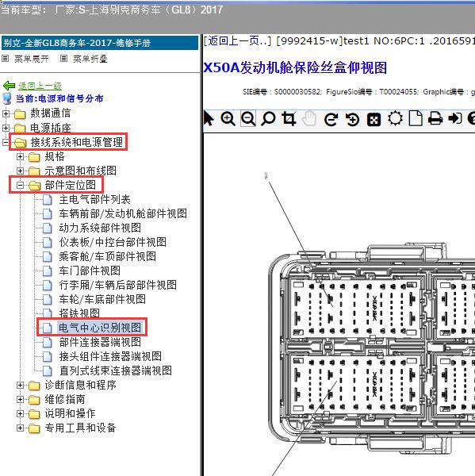475x476 pixels.
Task: Click the fit-to-window icon
Action: pos(373,119)
